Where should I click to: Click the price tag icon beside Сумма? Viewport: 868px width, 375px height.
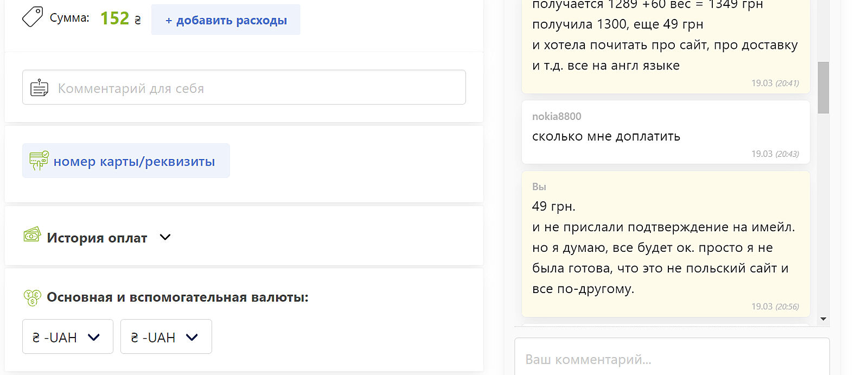coord(32,17)
